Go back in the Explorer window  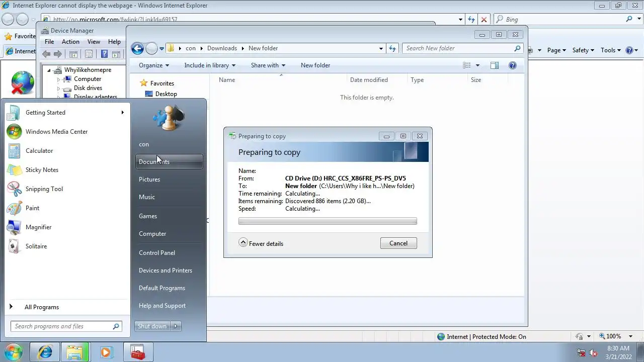pos(137,48)
